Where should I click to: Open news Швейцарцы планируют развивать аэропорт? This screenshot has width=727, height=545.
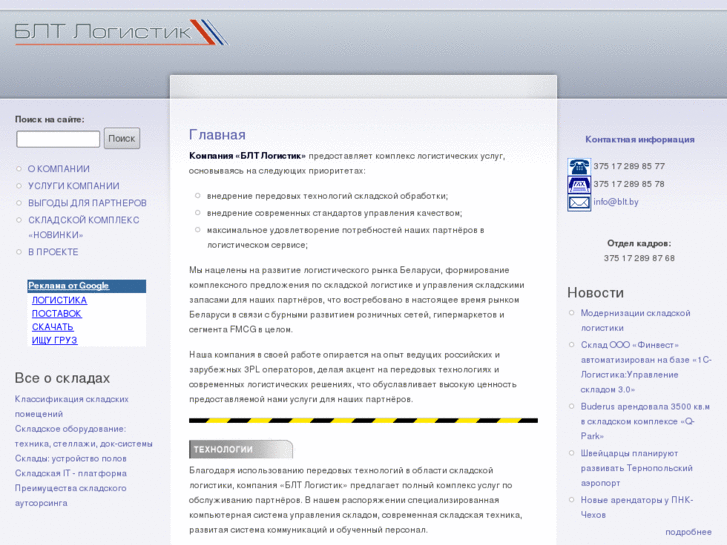(637, 468)
